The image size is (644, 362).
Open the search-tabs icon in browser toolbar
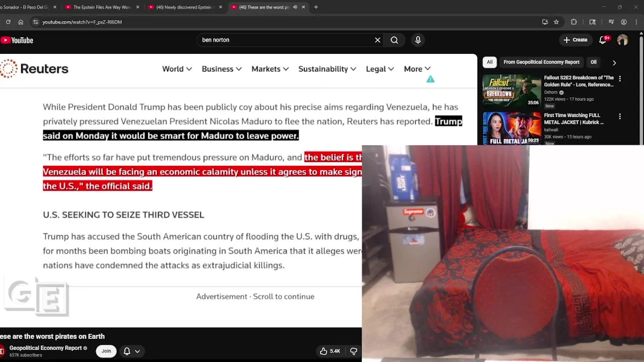point(592,22)
